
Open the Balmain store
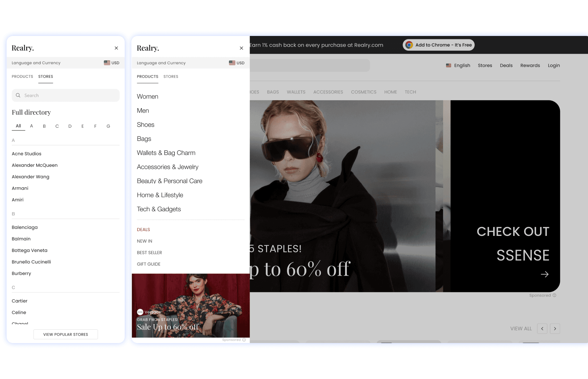pyautogui.click(x=21, y=239)
